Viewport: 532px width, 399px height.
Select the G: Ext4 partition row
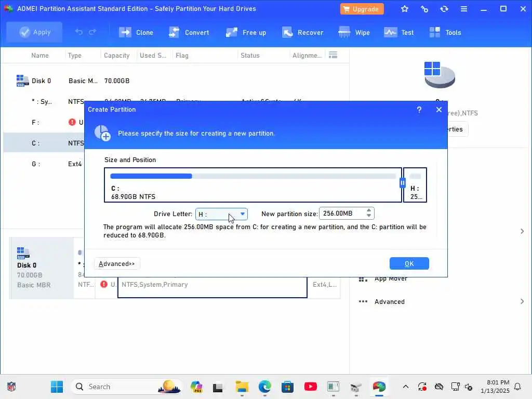point(44,164)
